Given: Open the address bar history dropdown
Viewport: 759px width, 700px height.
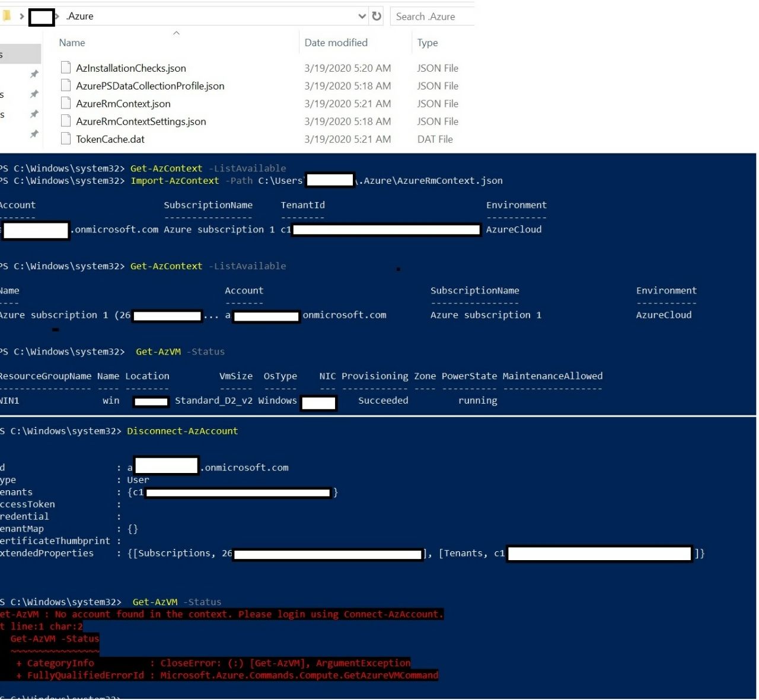Looking at the screenshot, I should coord(362,16).
